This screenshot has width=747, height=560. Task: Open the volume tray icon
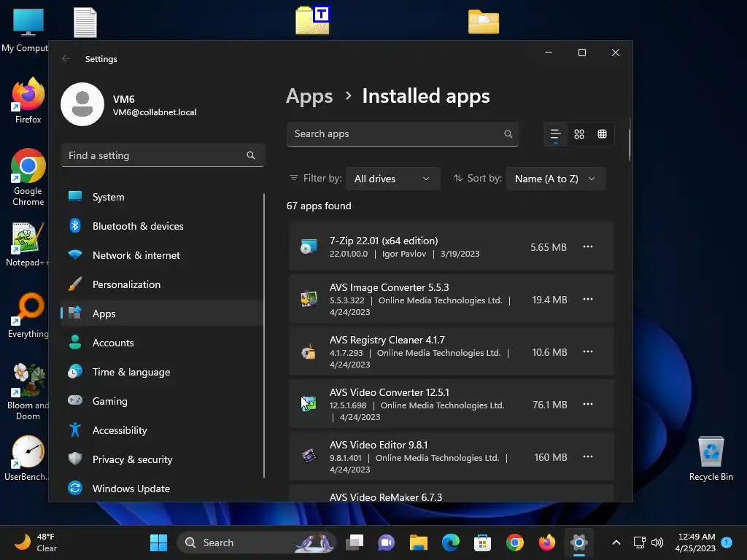click(657, 542)
